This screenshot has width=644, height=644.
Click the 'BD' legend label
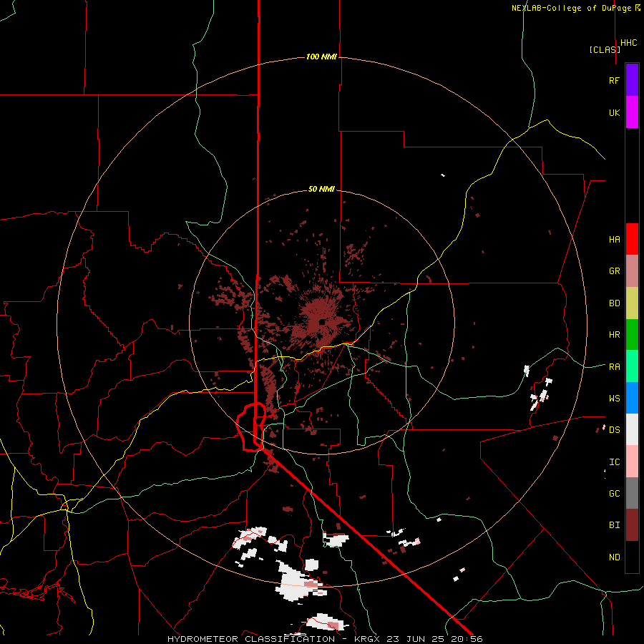[615, 303]
